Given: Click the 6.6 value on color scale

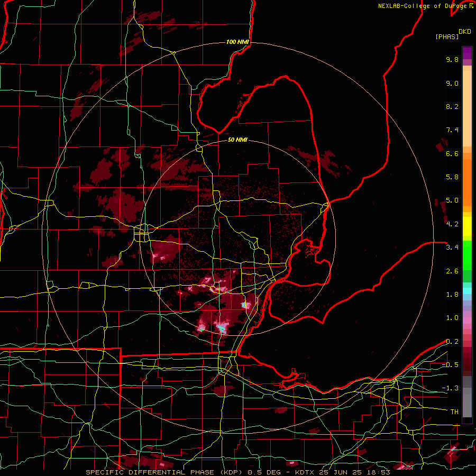Looking at the screenshot, I should pos(452,154).
